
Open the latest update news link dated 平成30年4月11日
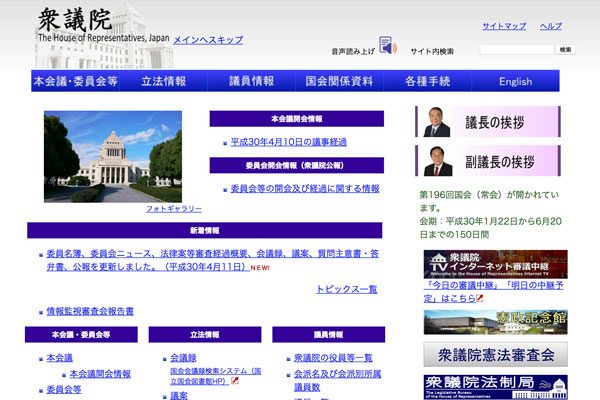coord(212,260)
